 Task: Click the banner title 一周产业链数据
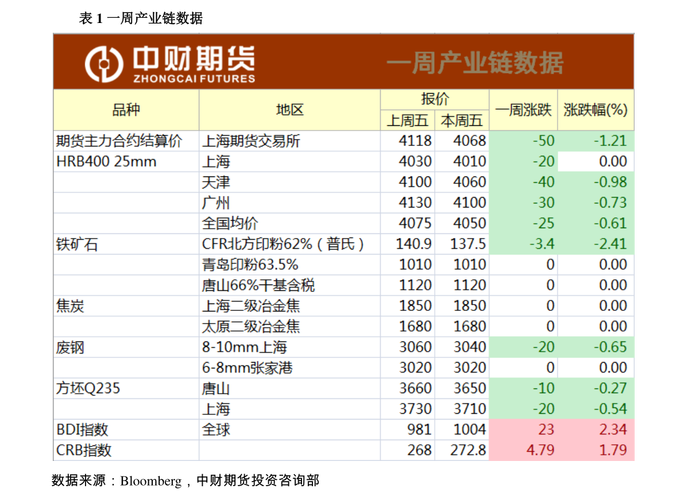click(x=475, y=62)
